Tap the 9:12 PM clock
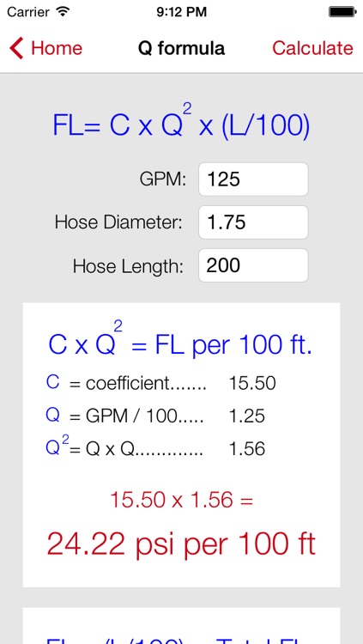 pos(182,12)
